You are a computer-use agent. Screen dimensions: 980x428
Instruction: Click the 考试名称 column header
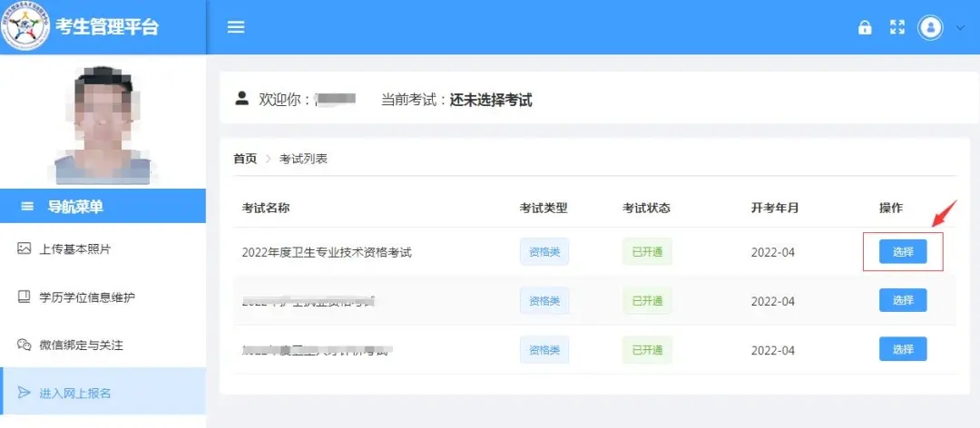266,208
